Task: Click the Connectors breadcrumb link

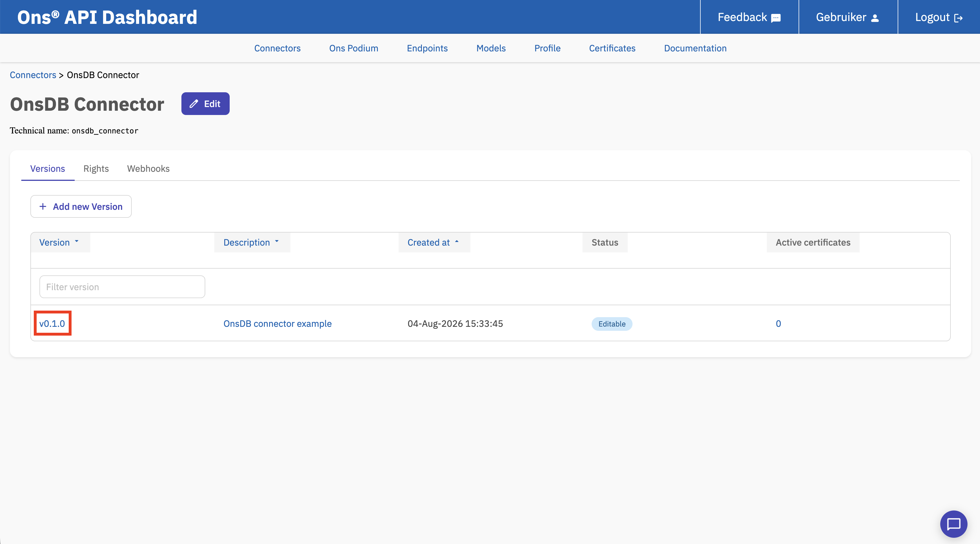Action: [x=33, y=75]
